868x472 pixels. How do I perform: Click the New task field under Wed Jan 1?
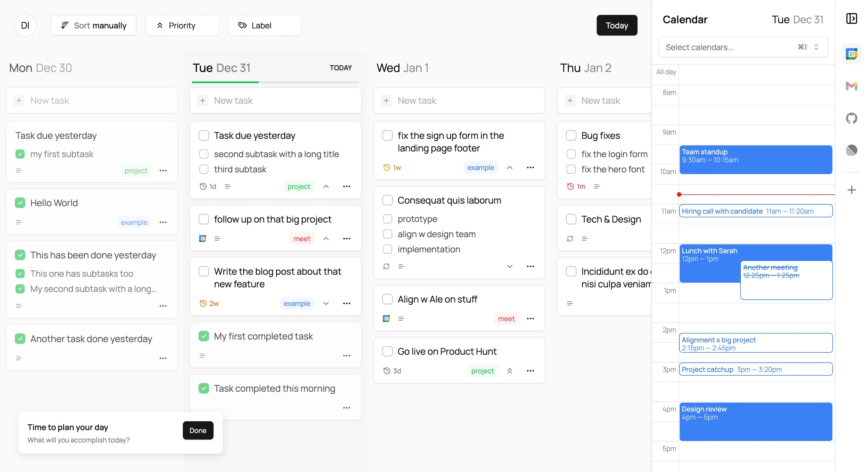[459, 100]
